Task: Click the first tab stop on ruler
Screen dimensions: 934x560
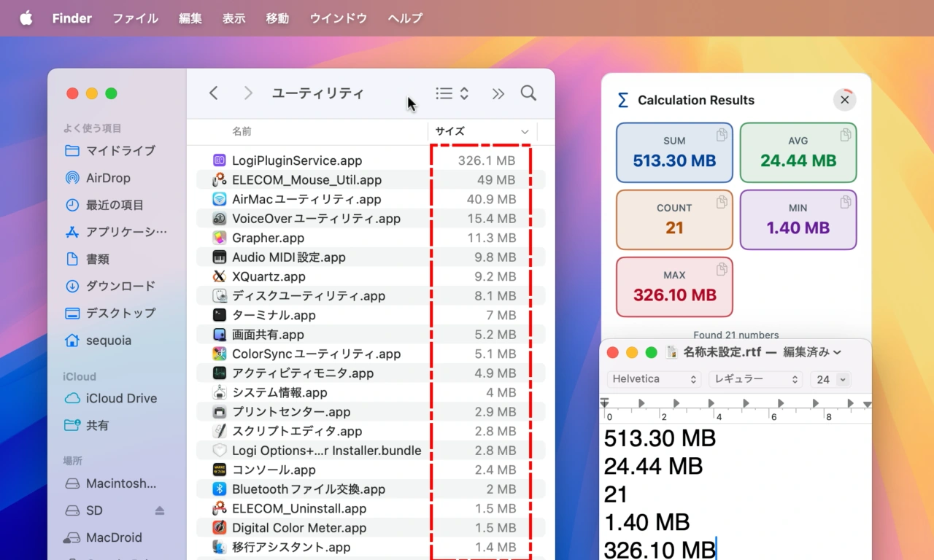Action: [641, 403]
